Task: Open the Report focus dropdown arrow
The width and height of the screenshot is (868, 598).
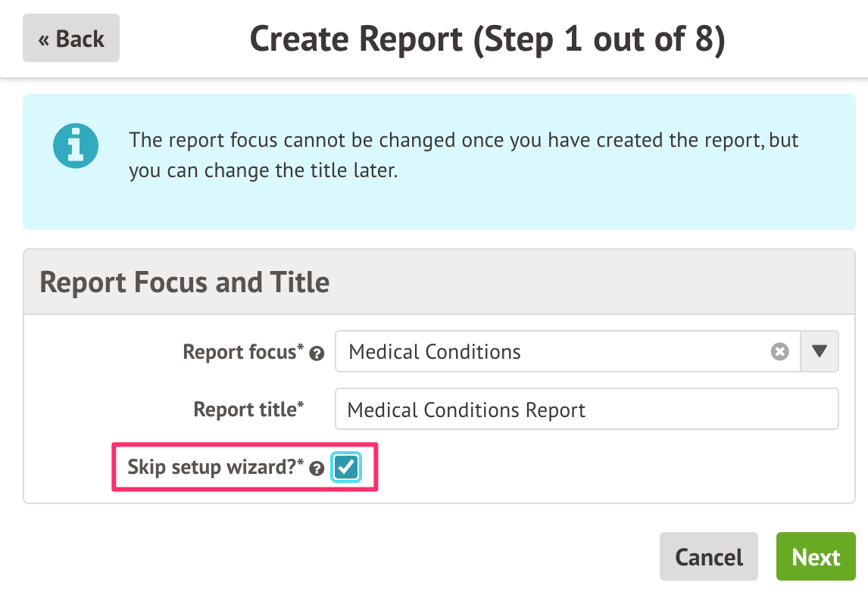Action: (820, 352)
